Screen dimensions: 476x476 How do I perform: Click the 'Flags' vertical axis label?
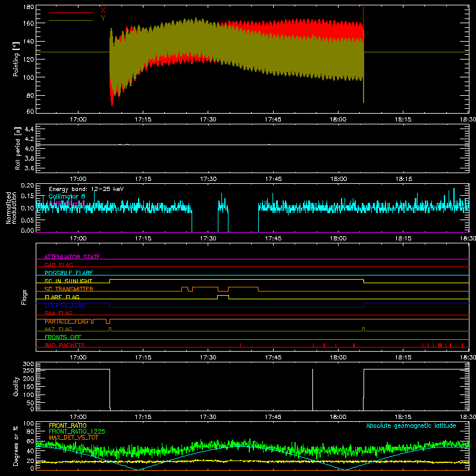click(24, 297)
